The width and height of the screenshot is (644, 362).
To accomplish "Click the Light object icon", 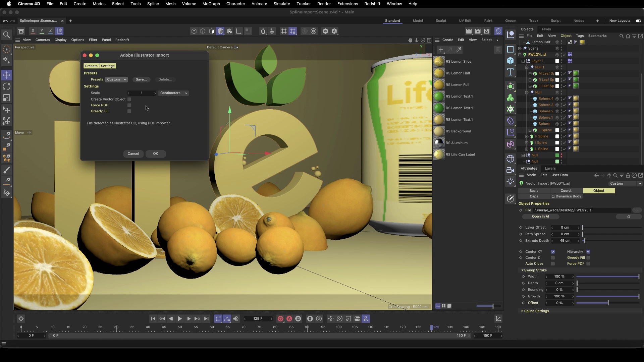I will 510,182.
